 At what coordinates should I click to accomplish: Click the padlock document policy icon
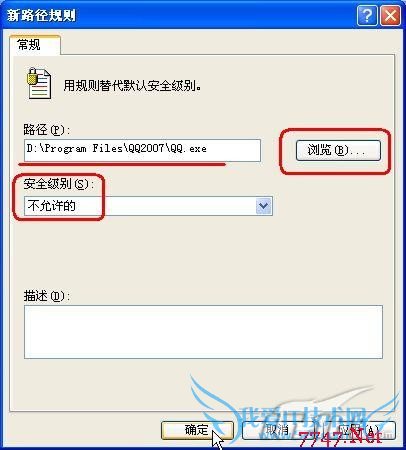click(39, 83)
